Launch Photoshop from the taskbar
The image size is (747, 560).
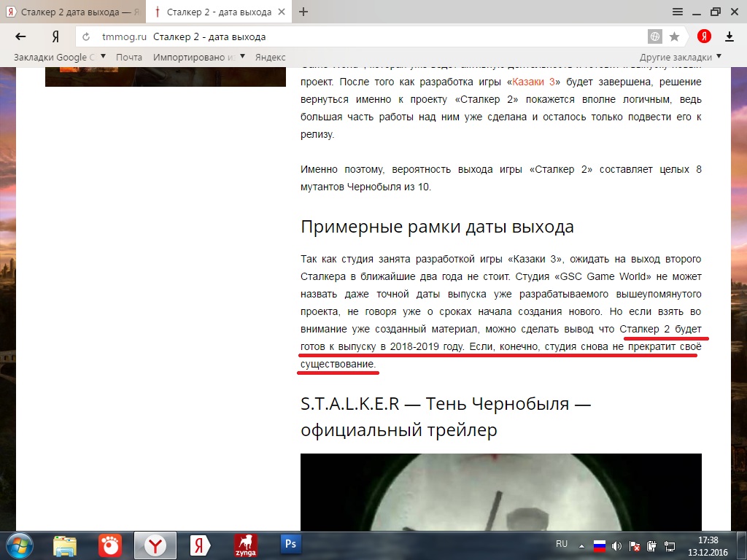[x=290, y=544]
